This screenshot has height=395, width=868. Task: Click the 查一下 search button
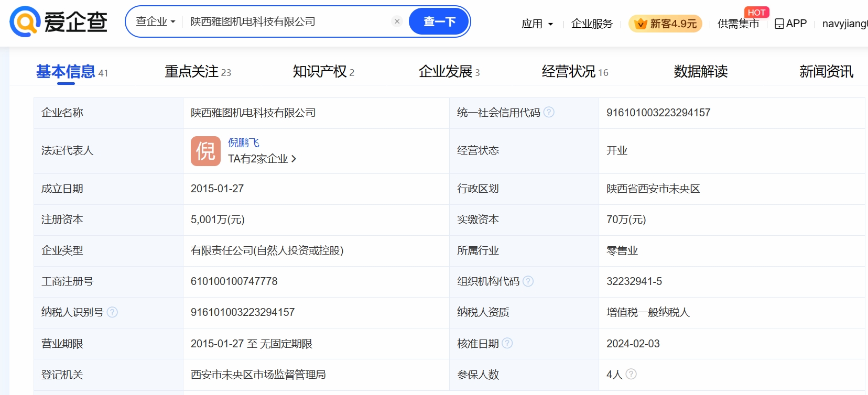click(x=439, y=21)
